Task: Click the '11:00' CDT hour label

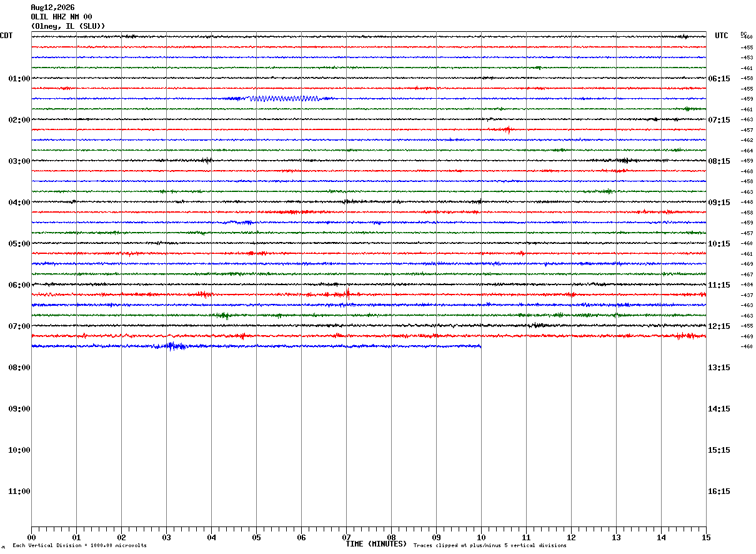Action: pyautogui.click(x=19, y=491)
